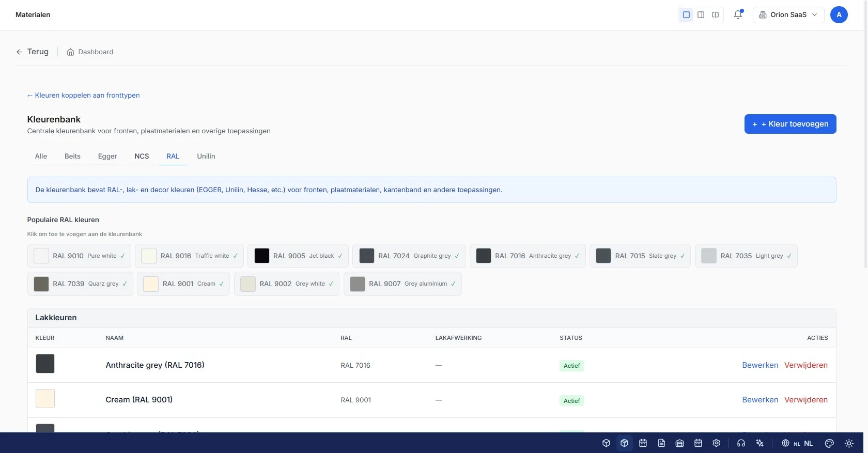
Task: Open the NL language selector
Action: click(798, 443)
